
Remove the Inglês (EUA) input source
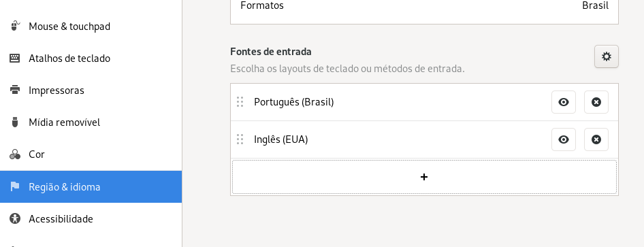(x=596, y=139)
